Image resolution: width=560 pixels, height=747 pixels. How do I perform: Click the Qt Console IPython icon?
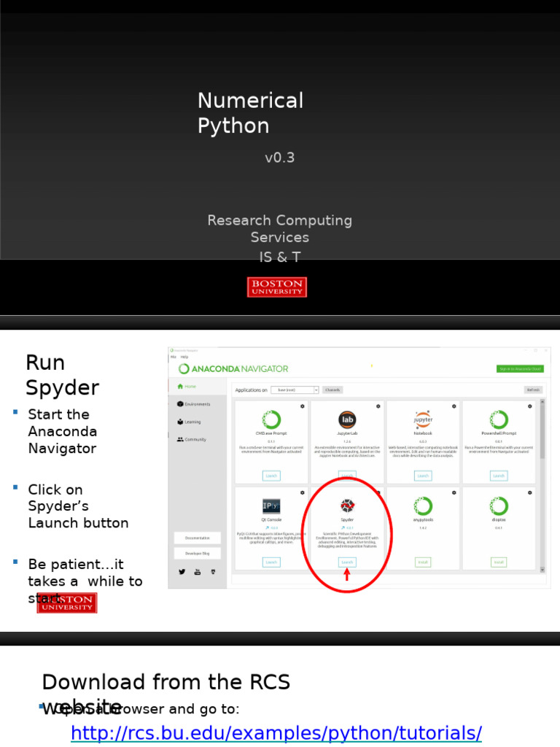point(271,506)
